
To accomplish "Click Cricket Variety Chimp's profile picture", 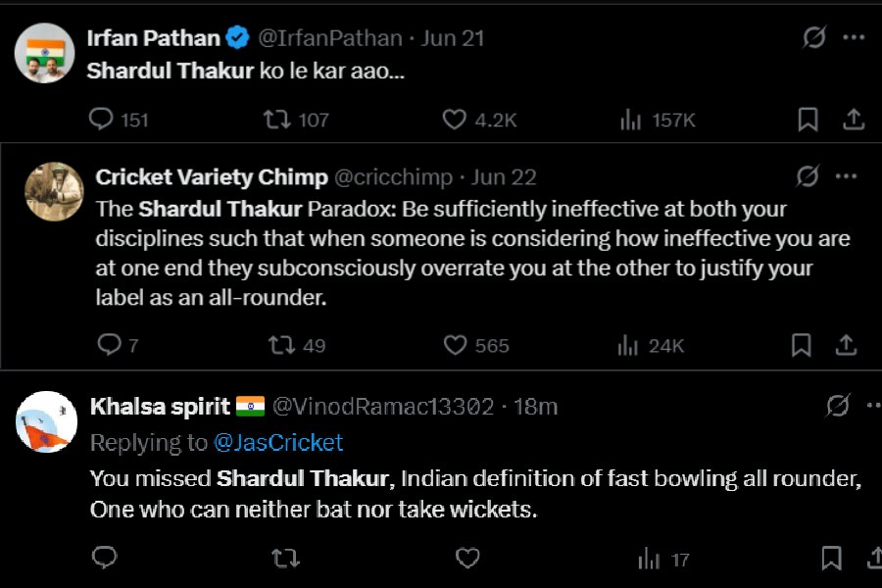I will [x=54, y=192].
